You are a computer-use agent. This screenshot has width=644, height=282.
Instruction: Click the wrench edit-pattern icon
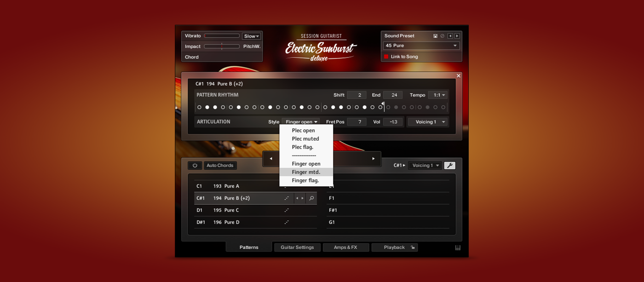click(449, 166)
